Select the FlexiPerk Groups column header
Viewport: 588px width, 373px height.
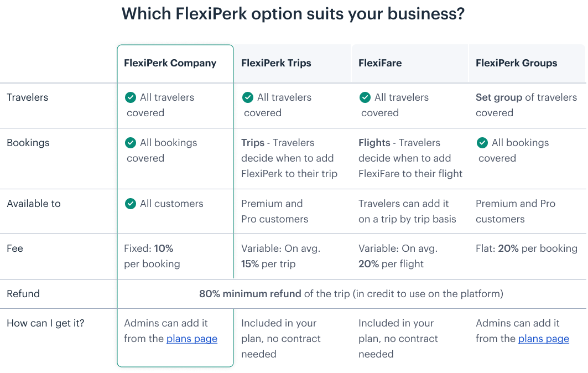tap(517, 63)
